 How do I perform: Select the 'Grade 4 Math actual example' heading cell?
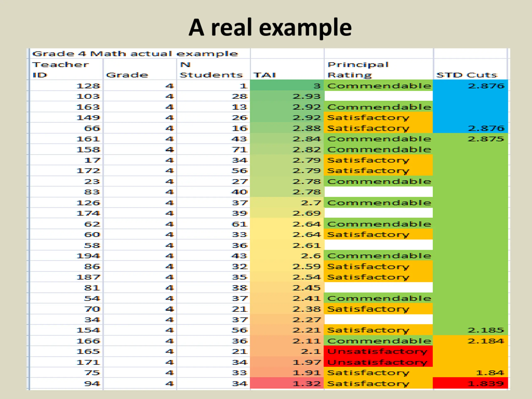140,53
